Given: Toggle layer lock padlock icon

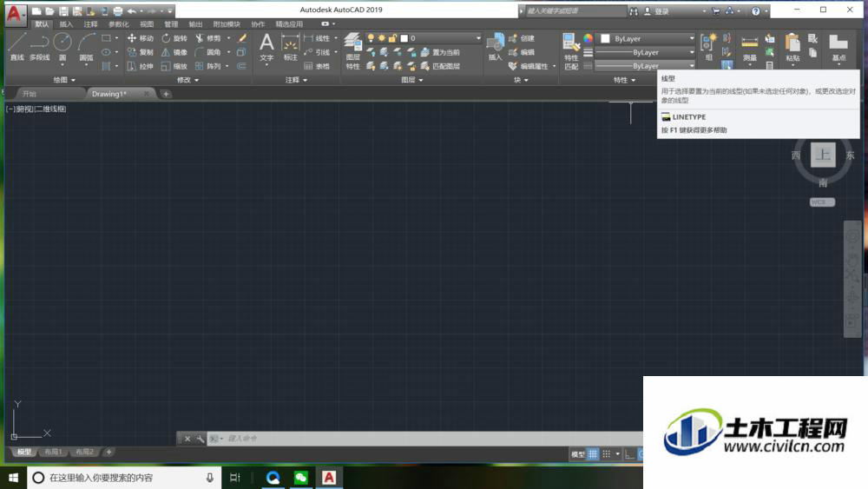Looking at the screenshot, I should click(x=392, y=38).
